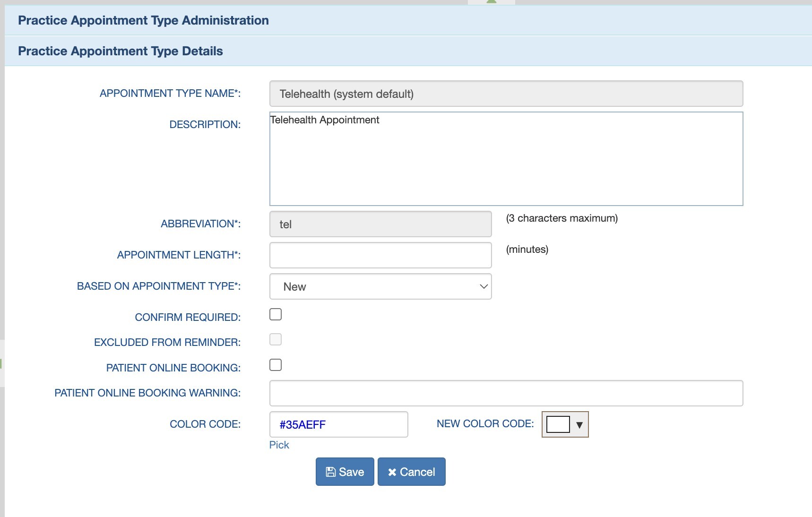Viewport: 812px width, 517px height.
Task: Enable the Confirm Required checkbox
Action: (x=276, y=314)
